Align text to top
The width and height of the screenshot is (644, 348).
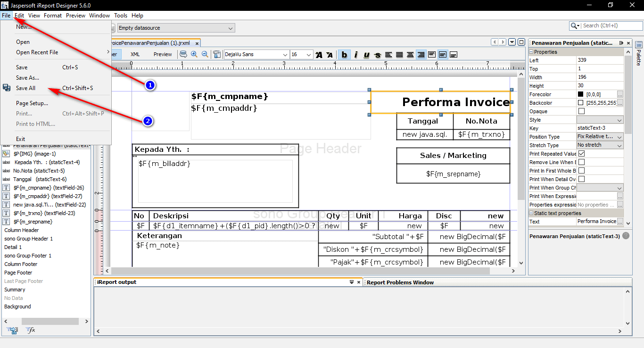432,55
